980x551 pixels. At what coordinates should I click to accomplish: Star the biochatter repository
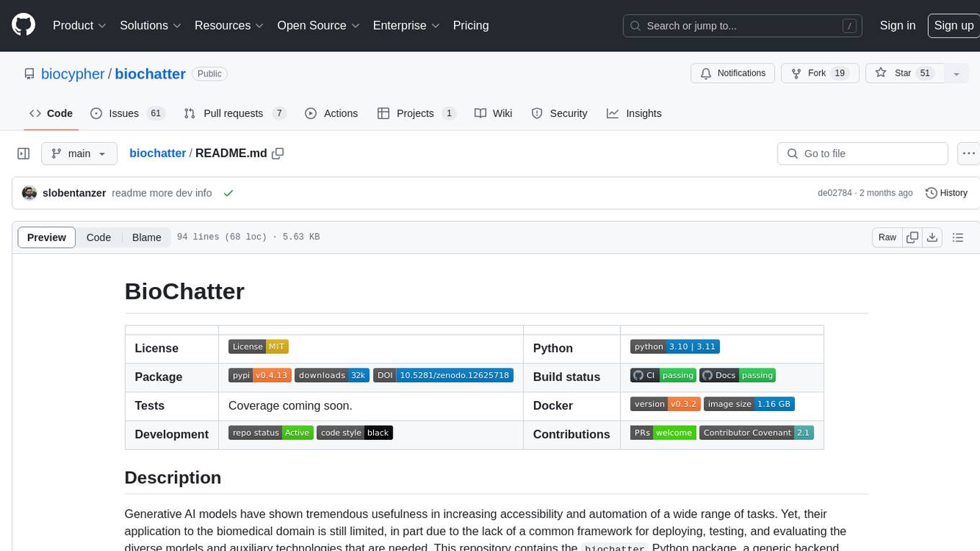[905, 74]
